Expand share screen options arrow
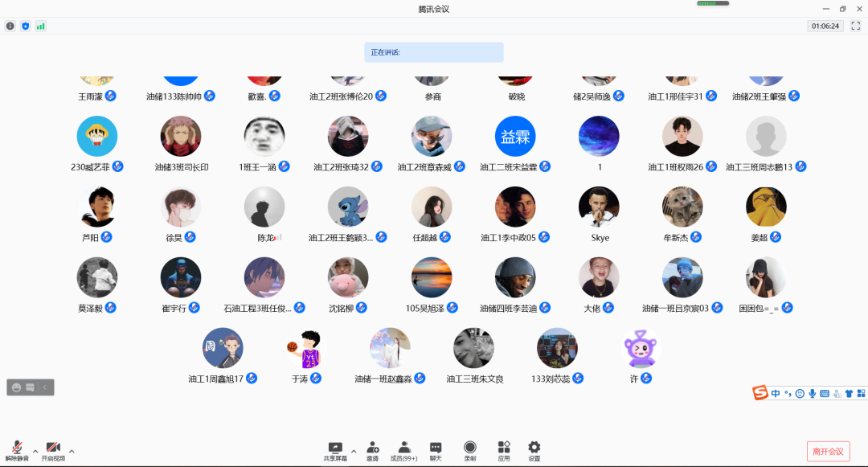The image size is (868, 467). click(x=354, y=451)
